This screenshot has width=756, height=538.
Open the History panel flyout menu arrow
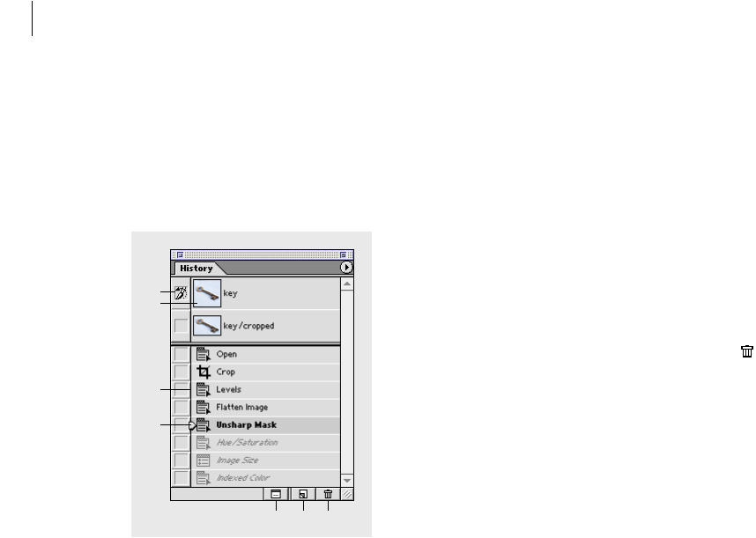[x=346, y=268]
